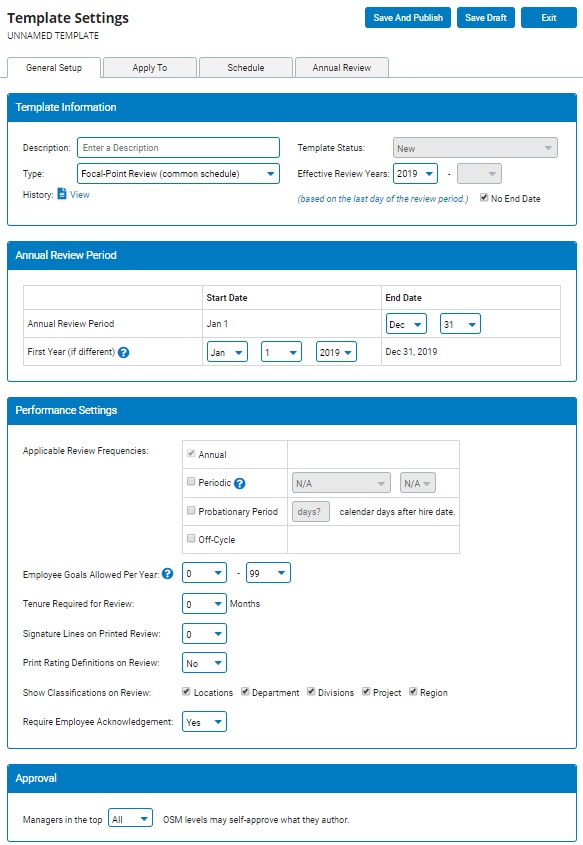Image resolution: width=583 pixels, height=845 pixels.
Task: Show help for First Year (if different)
Action: coord(123,352)
